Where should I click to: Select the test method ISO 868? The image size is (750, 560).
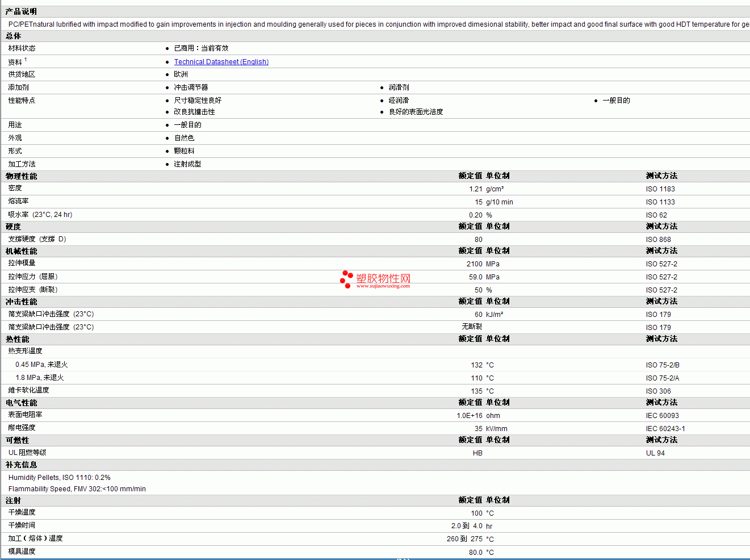(x=659, y=240)
